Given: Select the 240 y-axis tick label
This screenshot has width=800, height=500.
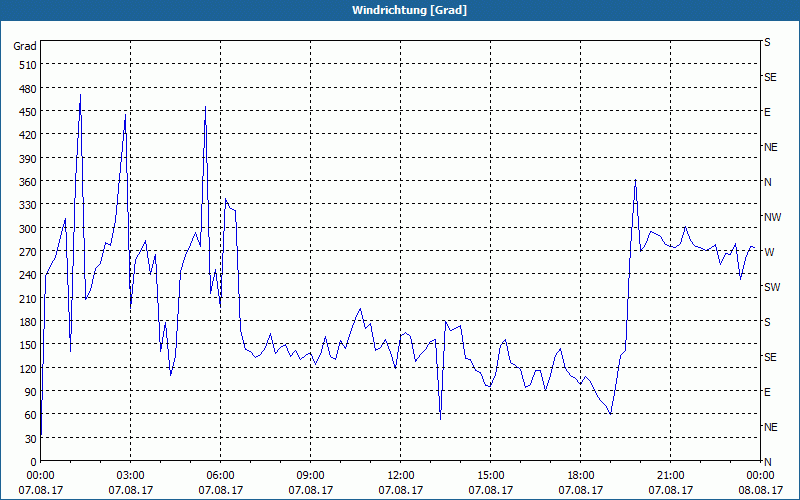Looking at the screenshot, I should (28, 276).
